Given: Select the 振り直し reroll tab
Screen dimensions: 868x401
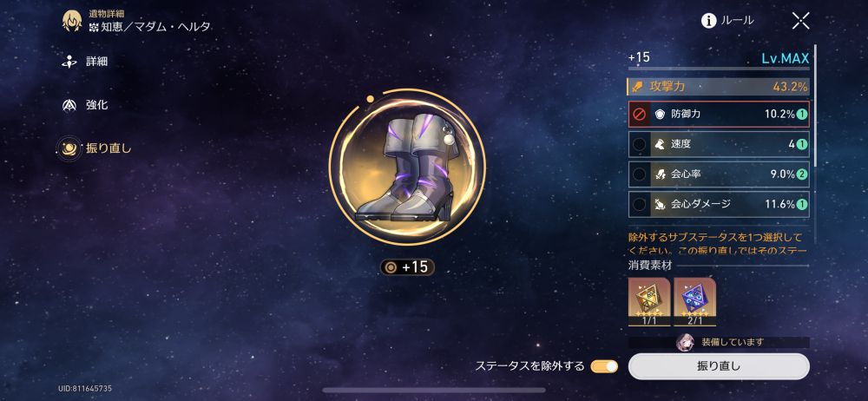Looking at the screenshot, I should (x=95, y=148).
